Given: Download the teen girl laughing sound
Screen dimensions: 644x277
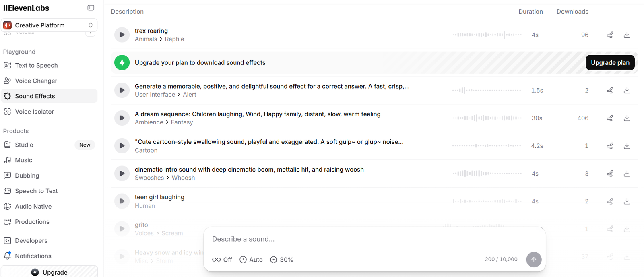Looking at the screenshot, I should click(627, 201).
